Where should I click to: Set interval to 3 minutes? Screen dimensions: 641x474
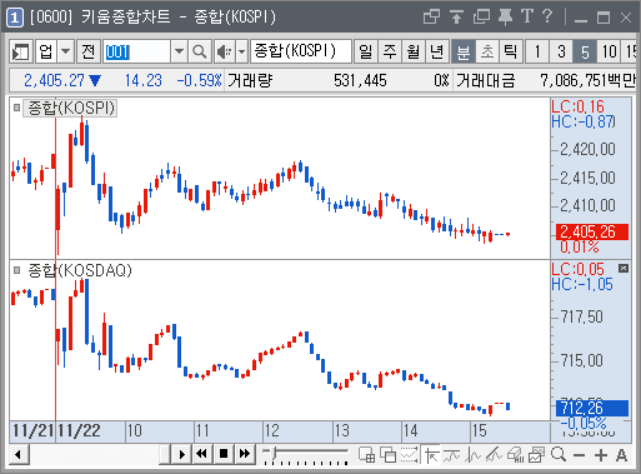561,52
